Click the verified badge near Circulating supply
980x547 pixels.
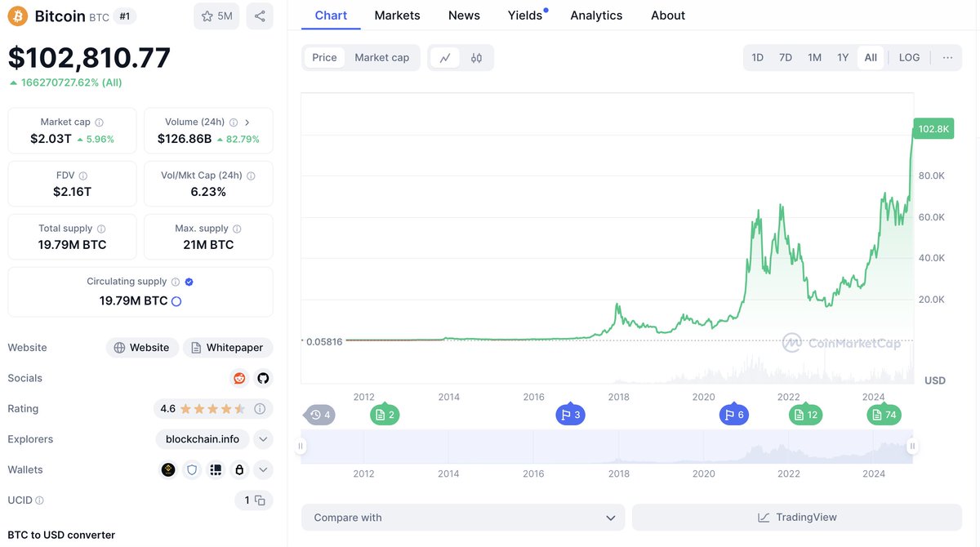[189, 282]
